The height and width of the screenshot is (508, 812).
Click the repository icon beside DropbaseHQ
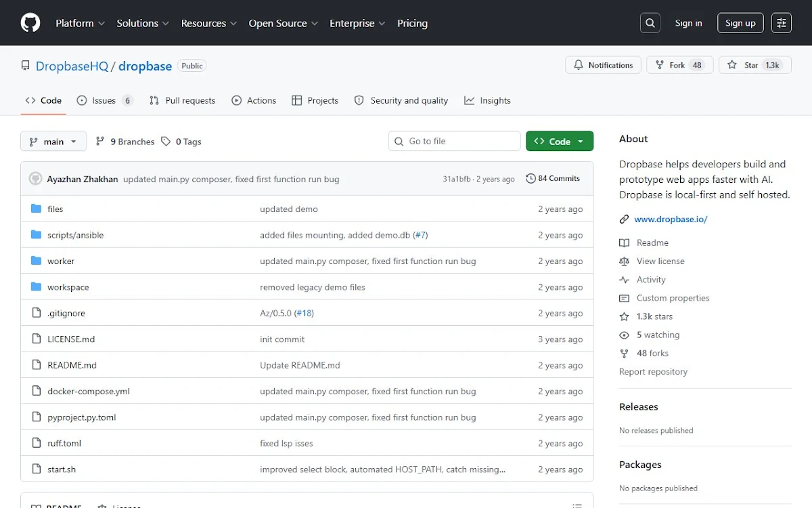(x=26, y=66)
